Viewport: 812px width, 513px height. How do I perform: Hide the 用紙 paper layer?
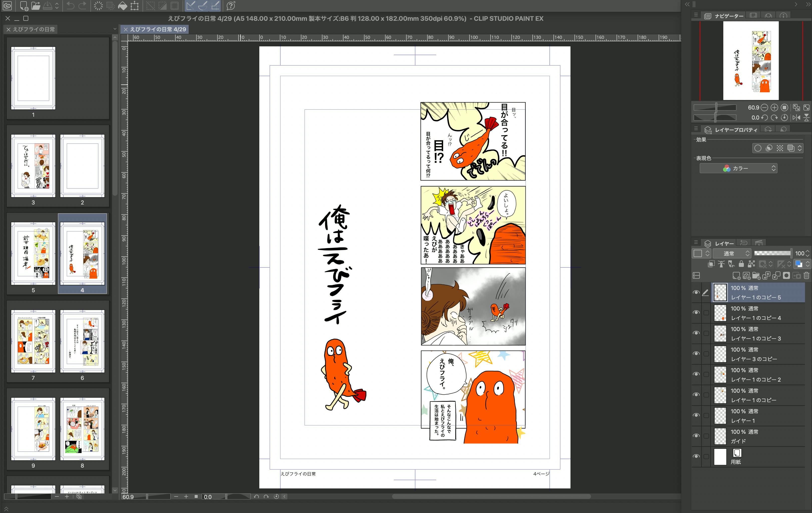click(x=696, y=456)
